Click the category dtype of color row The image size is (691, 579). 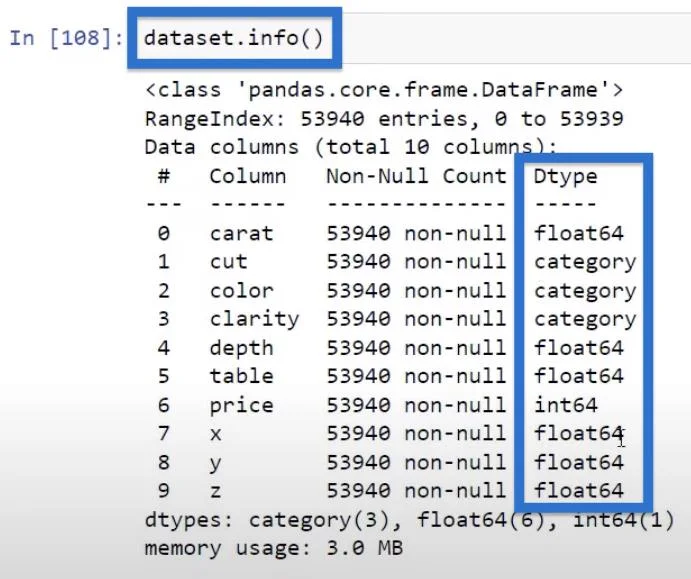[x=585, y=292]
